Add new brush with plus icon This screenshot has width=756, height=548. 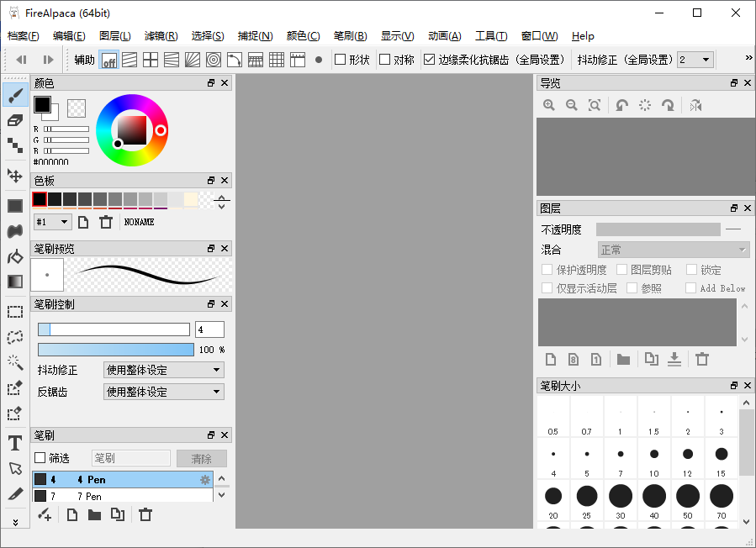click(45, 514)
